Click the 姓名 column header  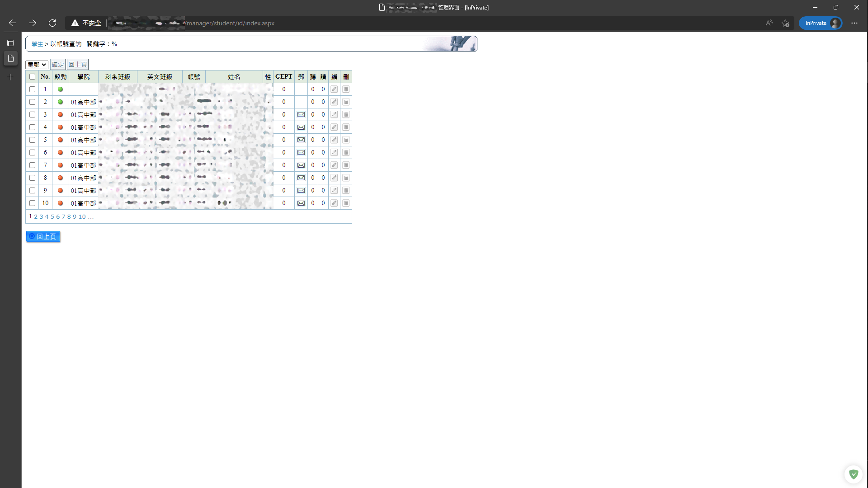[x=234, y=77]
